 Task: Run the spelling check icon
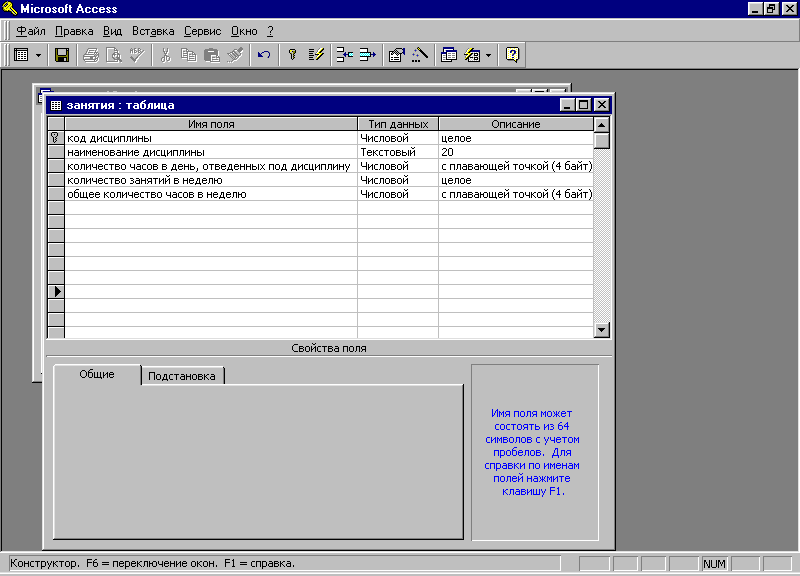[x=137, y=55]
